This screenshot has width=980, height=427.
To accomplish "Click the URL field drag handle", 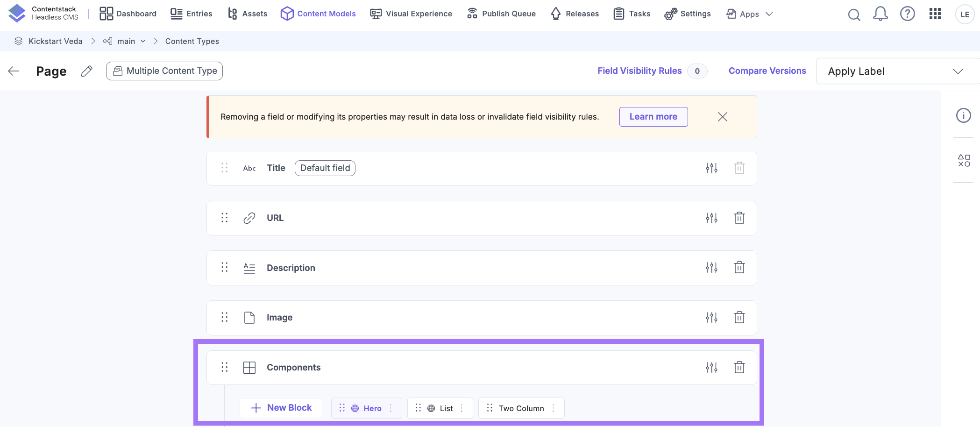I will click(225, 218).
